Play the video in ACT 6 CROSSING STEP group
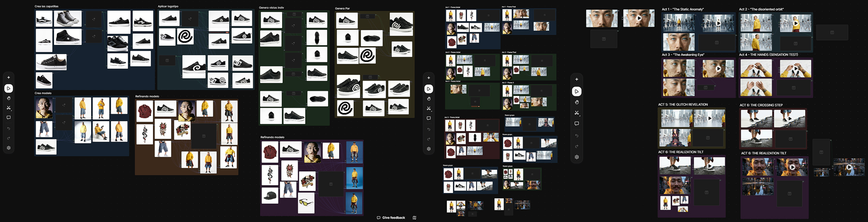 (790, 119)
